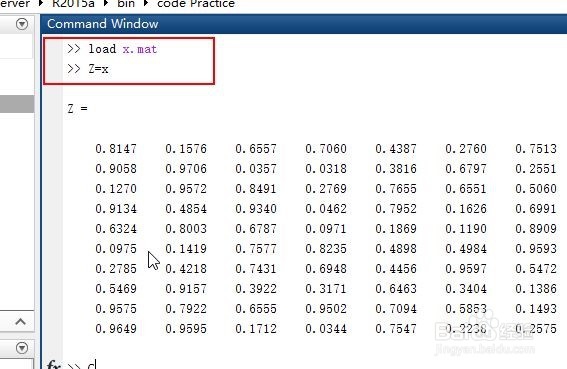The image size is (567, 369).
Task: Go to the R2015a folder in path
Action: click(73, 4)
